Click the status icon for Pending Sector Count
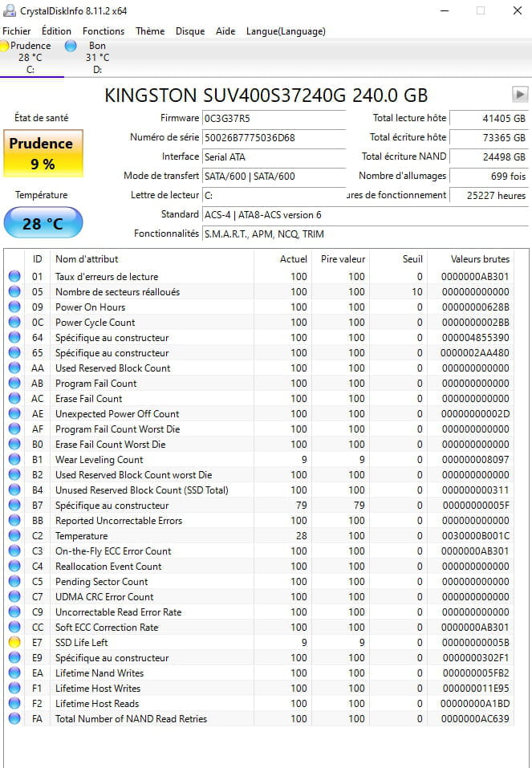 click(x=14, y=581)
